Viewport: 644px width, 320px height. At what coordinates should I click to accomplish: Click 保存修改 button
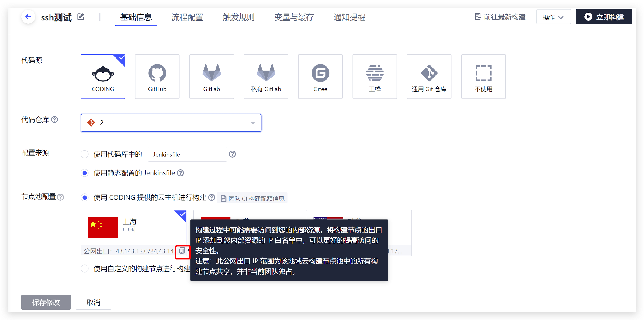click(46, 302)
